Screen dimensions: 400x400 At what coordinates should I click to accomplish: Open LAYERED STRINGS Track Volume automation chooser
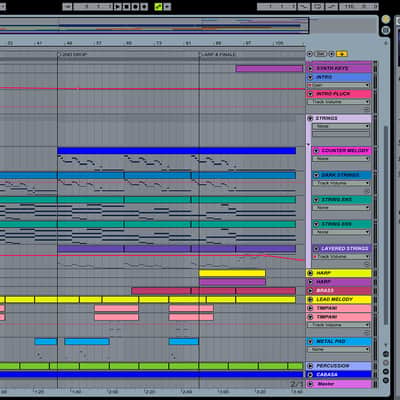[x=341, y=257]
